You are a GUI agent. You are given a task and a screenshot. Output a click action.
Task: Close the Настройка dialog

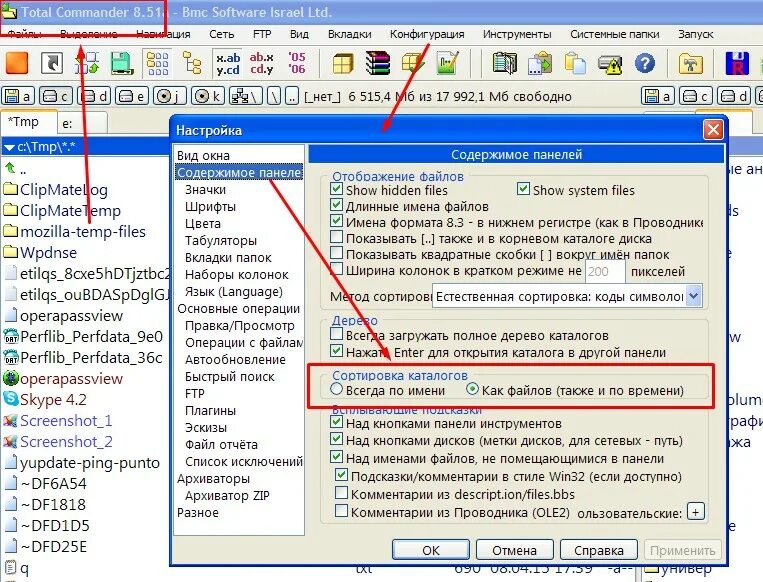tap(713, 130)
